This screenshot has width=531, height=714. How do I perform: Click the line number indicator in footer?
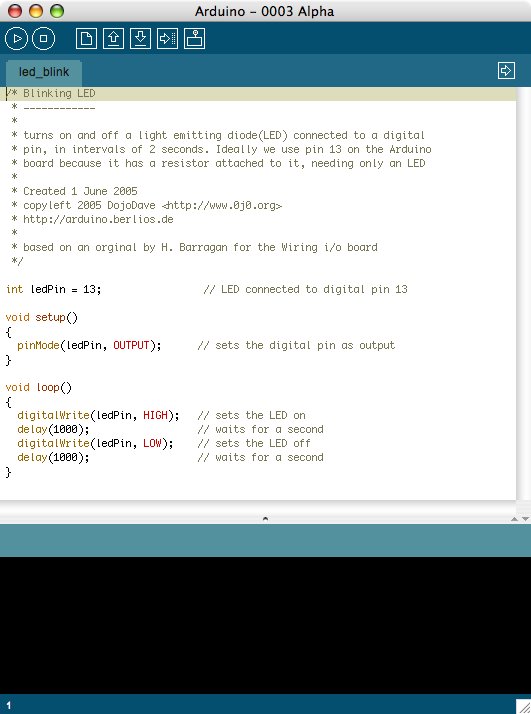point(9,705)
